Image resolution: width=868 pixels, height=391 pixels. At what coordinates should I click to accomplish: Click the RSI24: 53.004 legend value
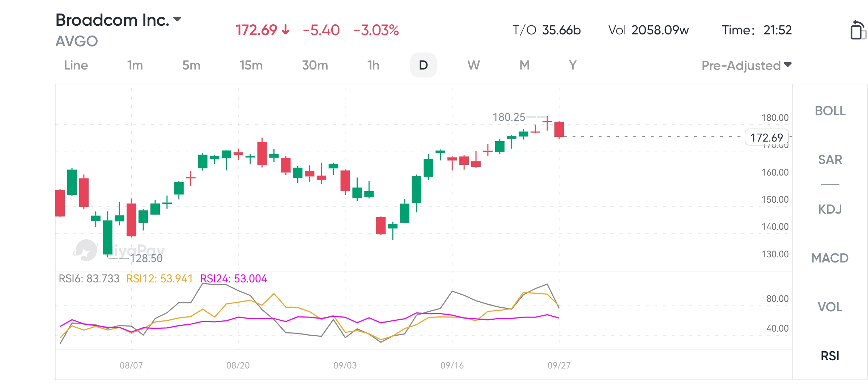[234, 279]
